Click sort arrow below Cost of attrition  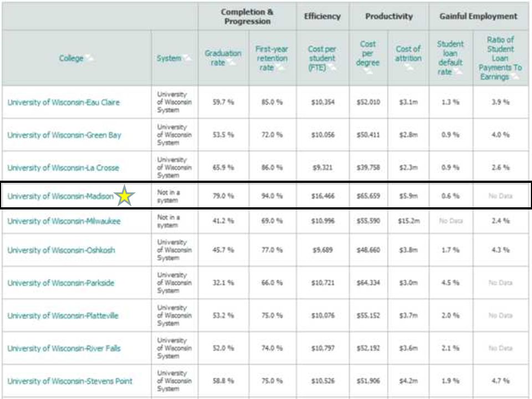(x=409, y=67)
